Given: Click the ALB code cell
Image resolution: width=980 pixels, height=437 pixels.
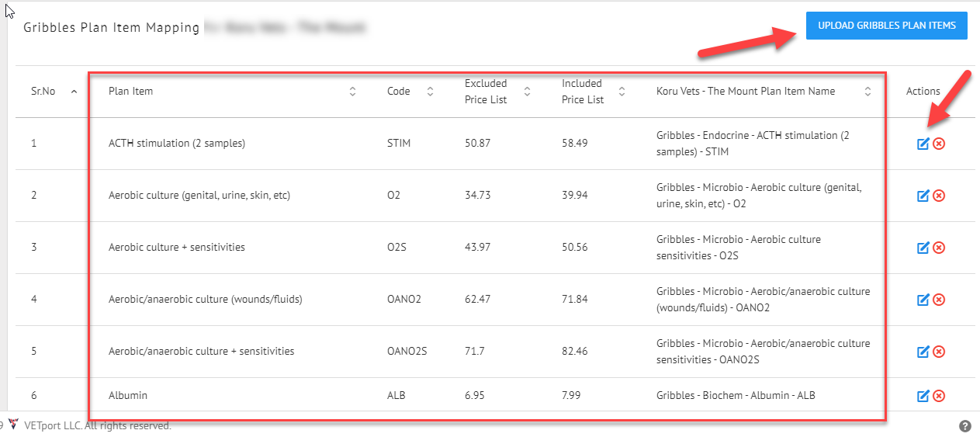Looking at the screenshot, I should [397, 396].
